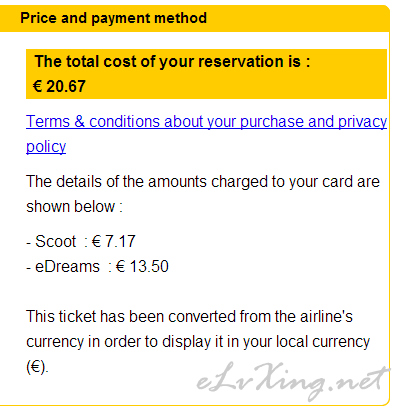Click the 'This ticket has been converted' sentence
The width and height of the screenshot is (401, 414).
pyautogui.click(x=189, y=317)
